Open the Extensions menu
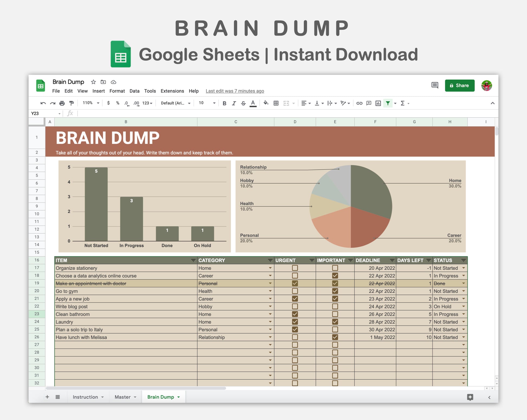Viewport: 527px width, 420px height. click(x=172, y=91)
